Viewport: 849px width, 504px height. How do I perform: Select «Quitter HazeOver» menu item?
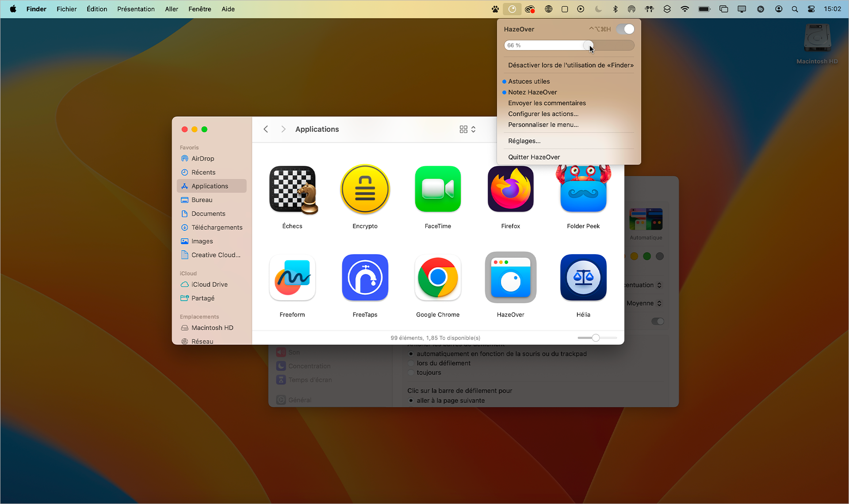coord(533,157)
